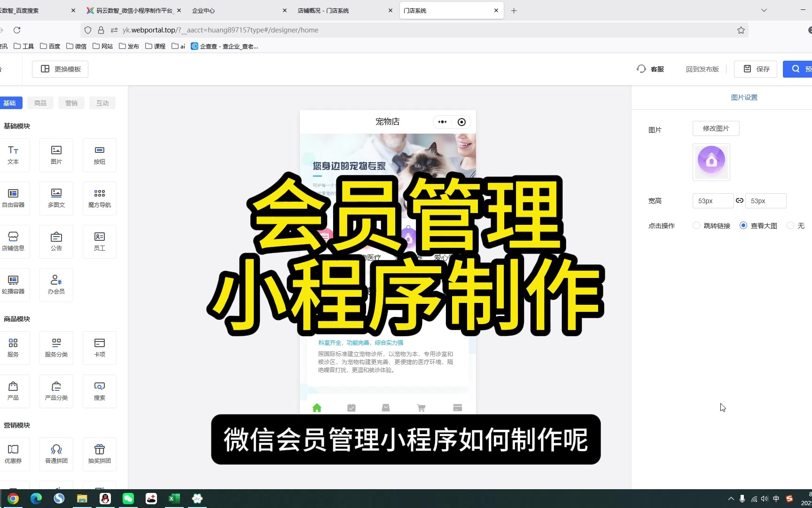Open the 微信 bookmarks folder
812x508 pixels.
coord(77,46)
